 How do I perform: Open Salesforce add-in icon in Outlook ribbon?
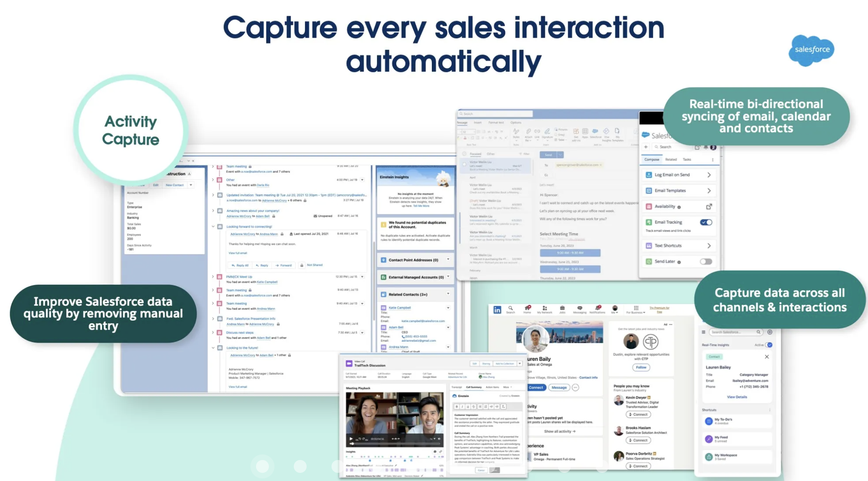click(x=595, y=132)
